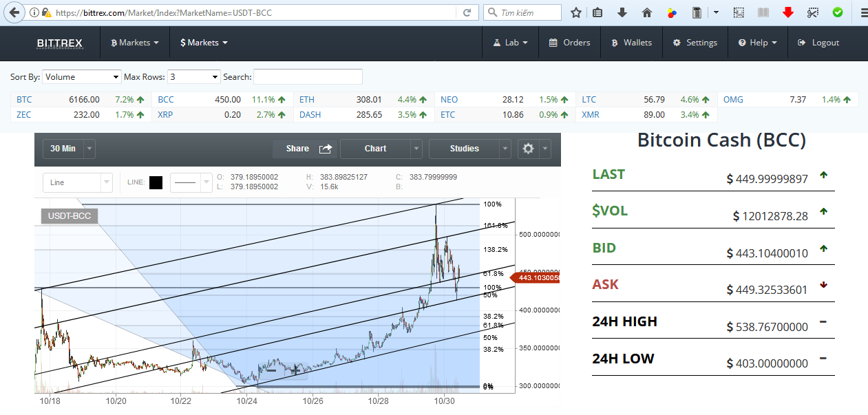Zoom out the chart with minus button
868x415 pixels.
pyautogui.click(x=271, y=370)
